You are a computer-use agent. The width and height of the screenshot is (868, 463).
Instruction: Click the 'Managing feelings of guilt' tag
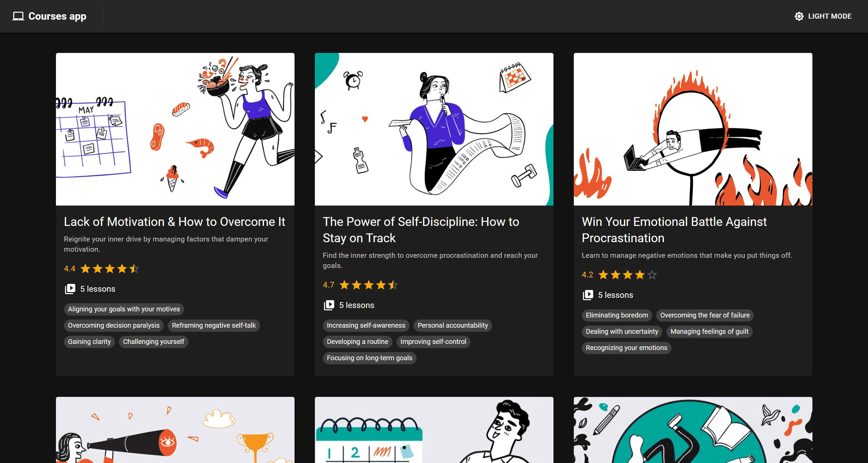pos(709,331)
